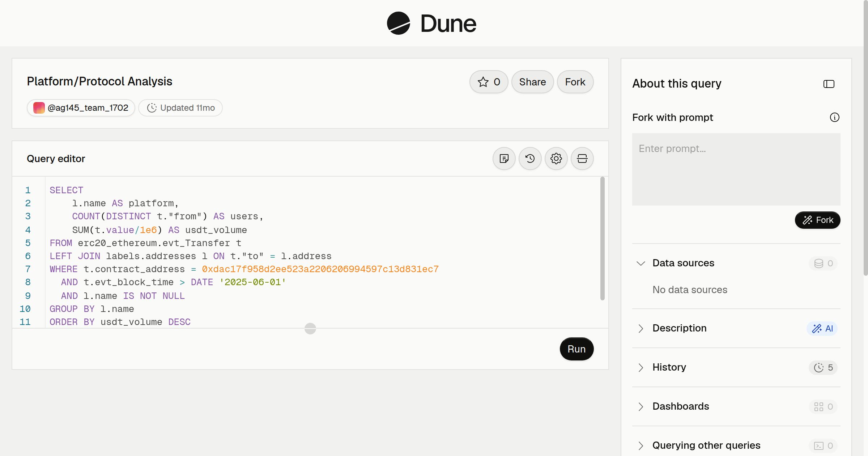Screen dimensions: 868x456
Task: Open the @ag145_team_1702 author profile
Action: 81,108
